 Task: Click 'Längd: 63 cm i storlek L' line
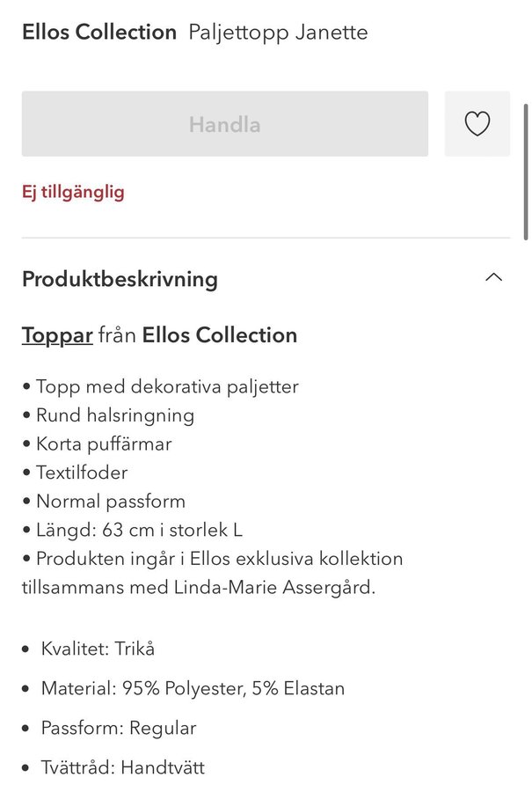139,530
